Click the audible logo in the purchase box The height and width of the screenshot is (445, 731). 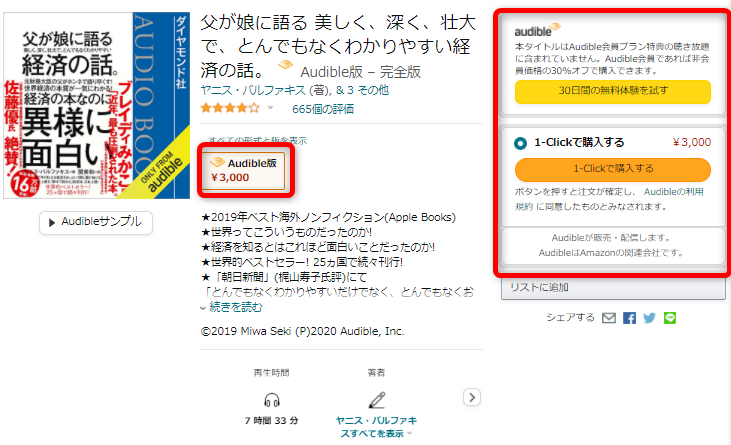(x=537, y=30)
